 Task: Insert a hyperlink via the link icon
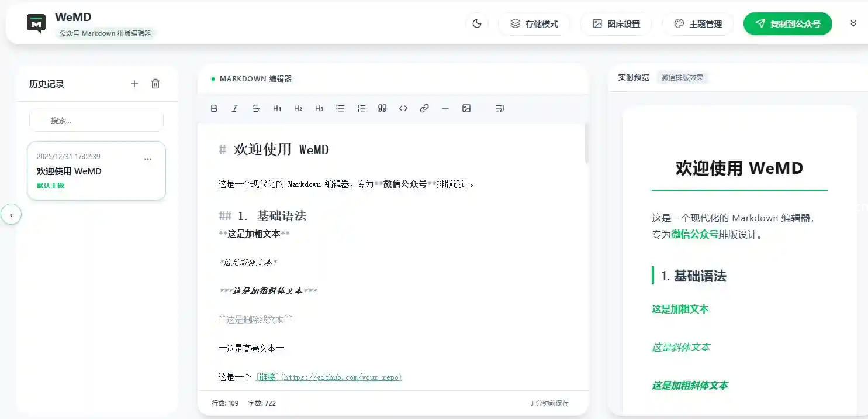[x=424, y=108]
